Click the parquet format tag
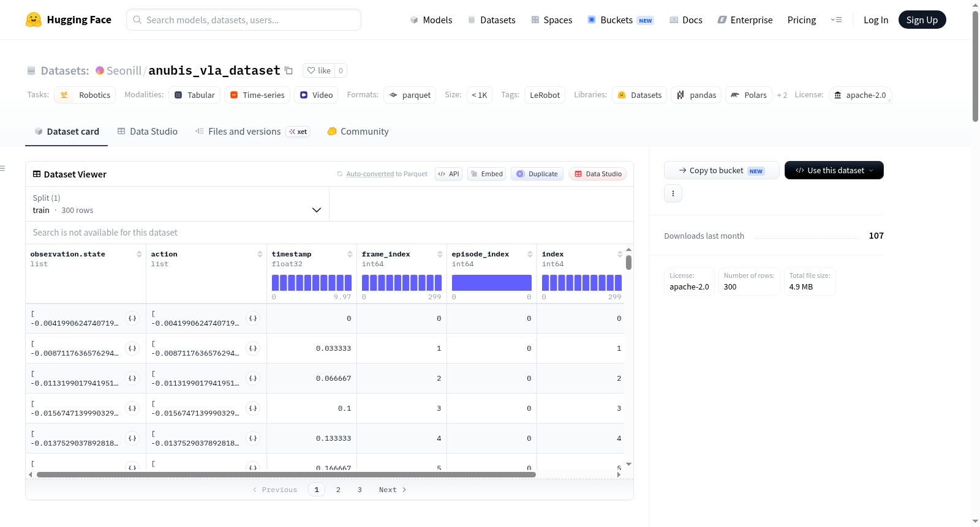The height and width of the screenshot is (527, 980). [x=410, y=95]
